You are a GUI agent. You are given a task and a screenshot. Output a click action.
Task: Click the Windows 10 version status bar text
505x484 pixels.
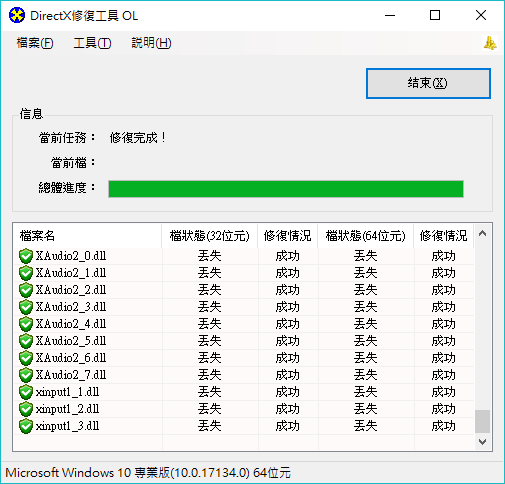point(148,473)
